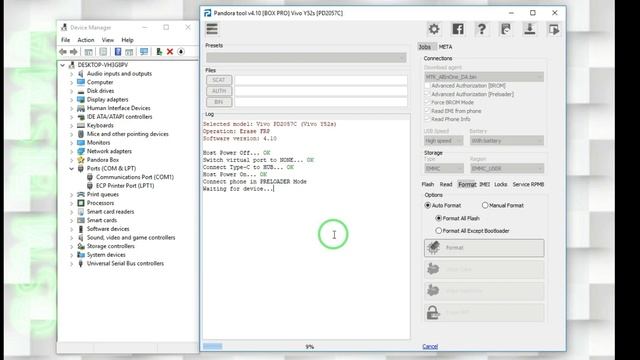Toggle Advanced Authorization [Preloader] checkbox
The width and height of the screenshot is (640, 360).
coord(427,94)
